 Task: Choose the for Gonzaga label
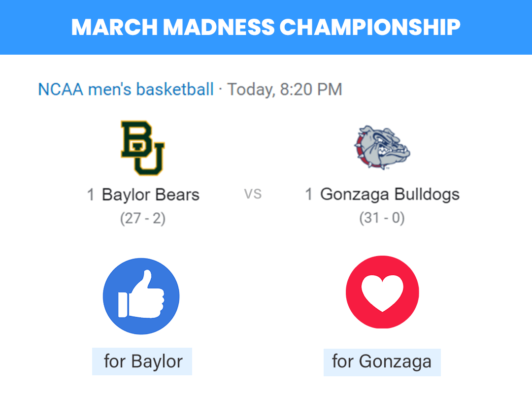tap(382, 362)
